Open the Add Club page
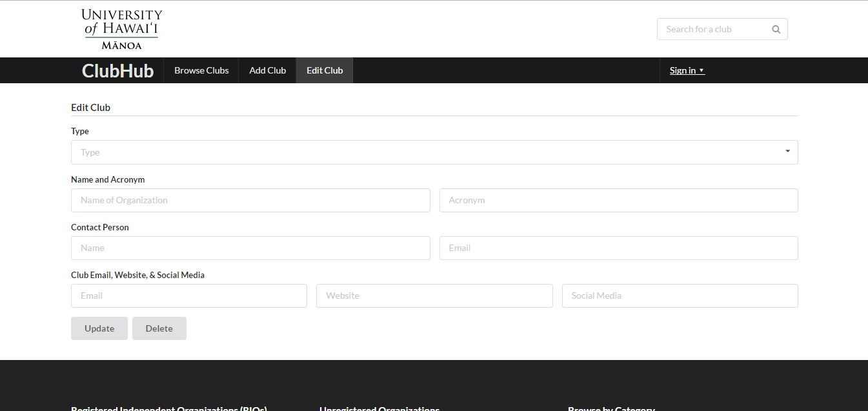 (267, 70)
